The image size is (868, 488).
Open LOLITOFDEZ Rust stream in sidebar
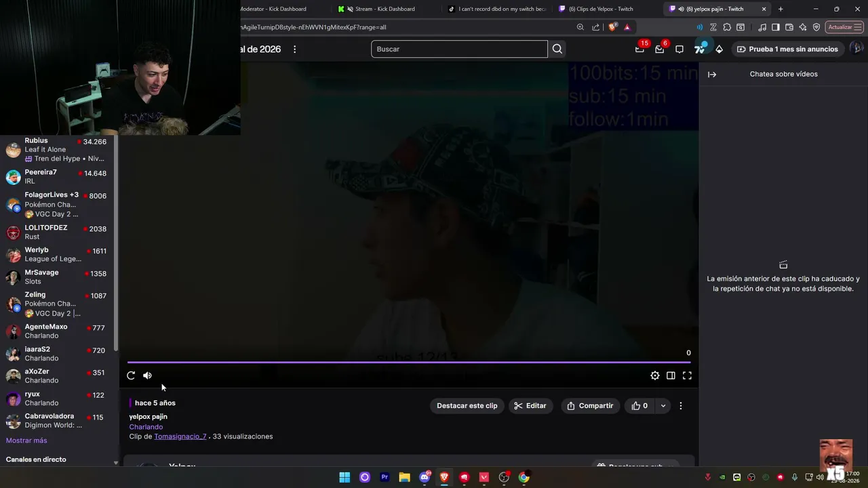pos(57,232)
